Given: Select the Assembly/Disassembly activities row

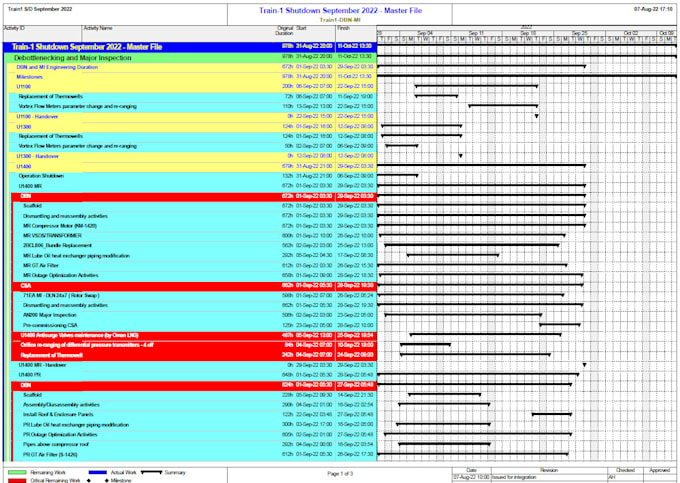Looking at the screenshot, I should (195, 405).
